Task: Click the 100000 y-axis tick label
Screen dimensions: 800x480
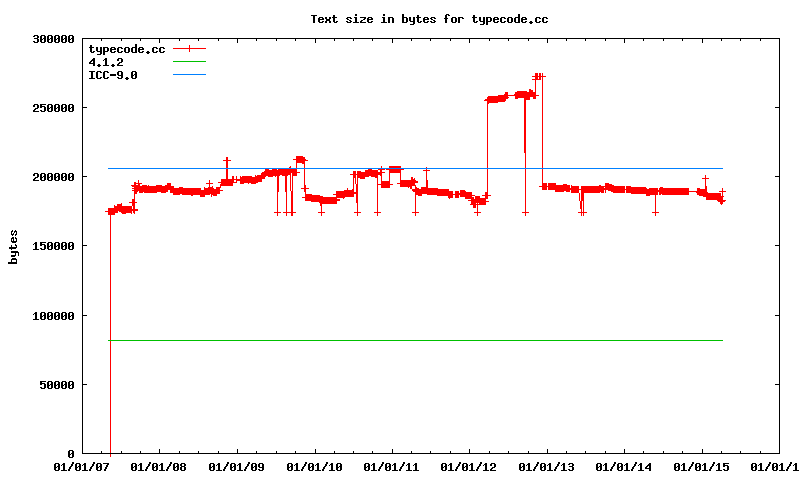Action: pos(54,316)
